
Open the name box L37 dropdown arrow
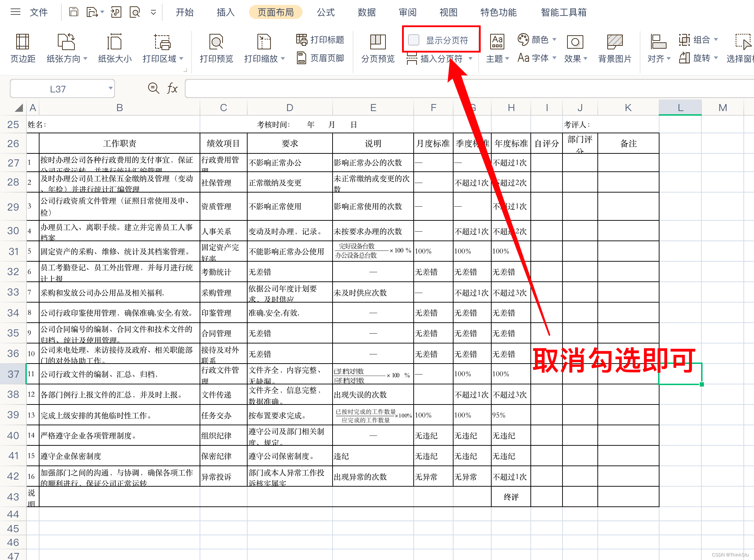(110, 89)
